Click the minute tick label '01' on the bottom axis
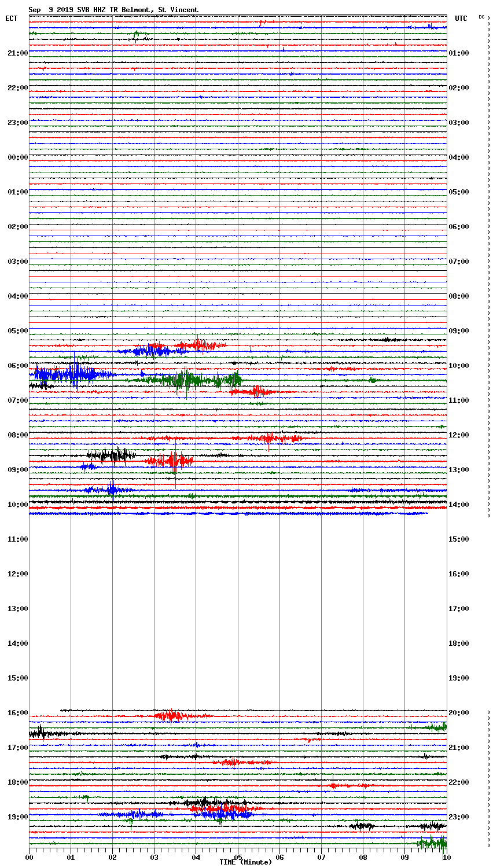493x868 pixels. pyautogui.click(x=71, y=857)
